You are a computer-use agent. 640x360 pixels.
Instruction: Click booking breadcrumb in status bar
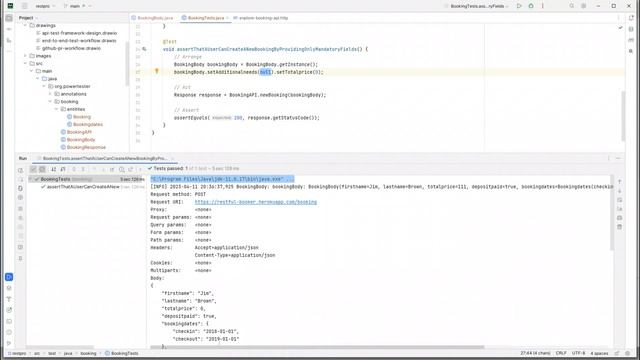point(88,353)
